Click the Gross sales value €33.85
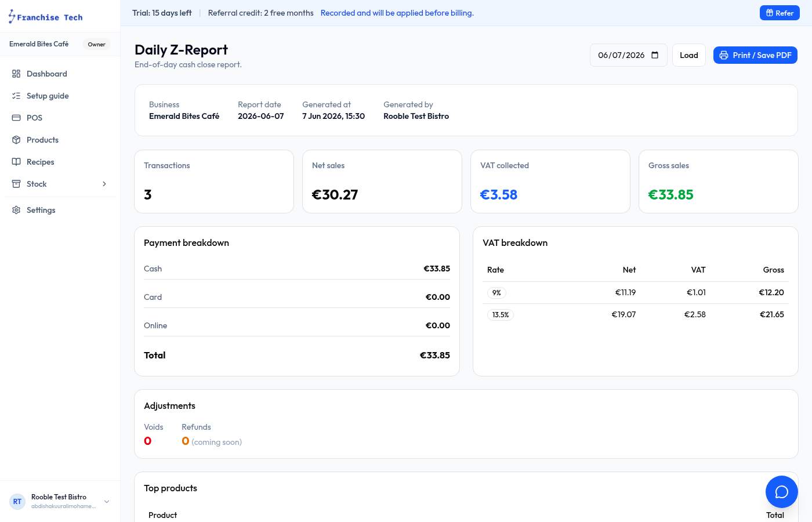 tap(671, 195)
